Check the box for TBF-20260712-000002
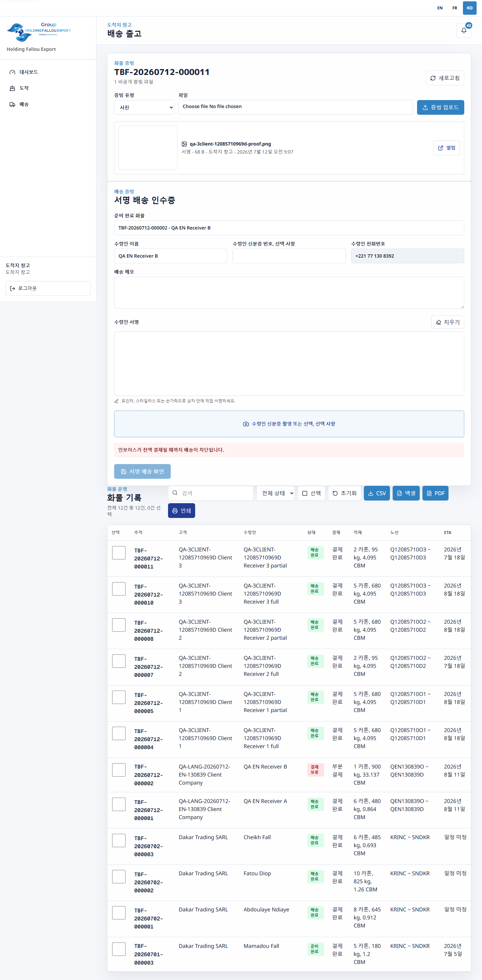The width and height of the screenshot is (482, 980). pos(119,770)
